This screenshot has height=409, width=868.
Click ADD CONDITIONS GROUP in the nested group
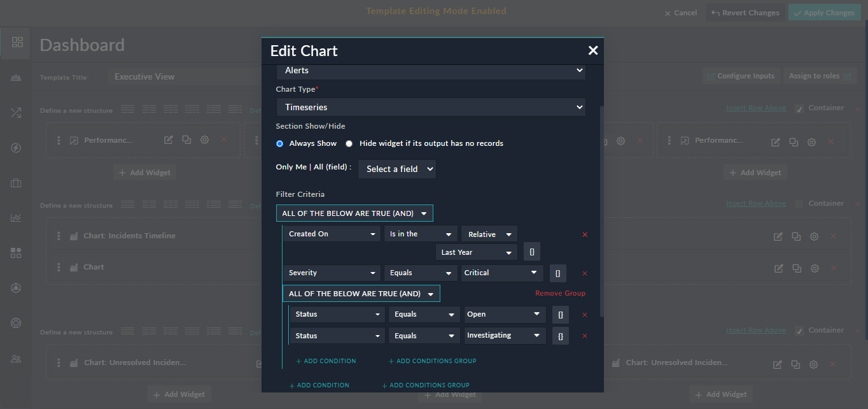pos(432,360)
